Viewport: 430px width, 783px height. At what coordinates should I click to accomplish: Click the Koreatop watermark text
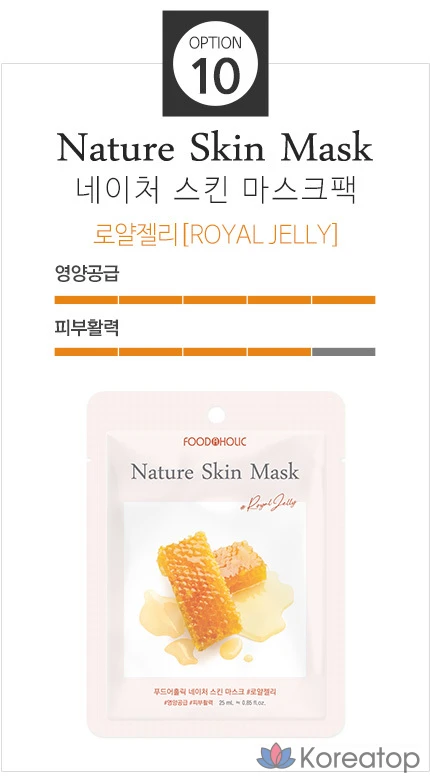click(x=359, y=759)
